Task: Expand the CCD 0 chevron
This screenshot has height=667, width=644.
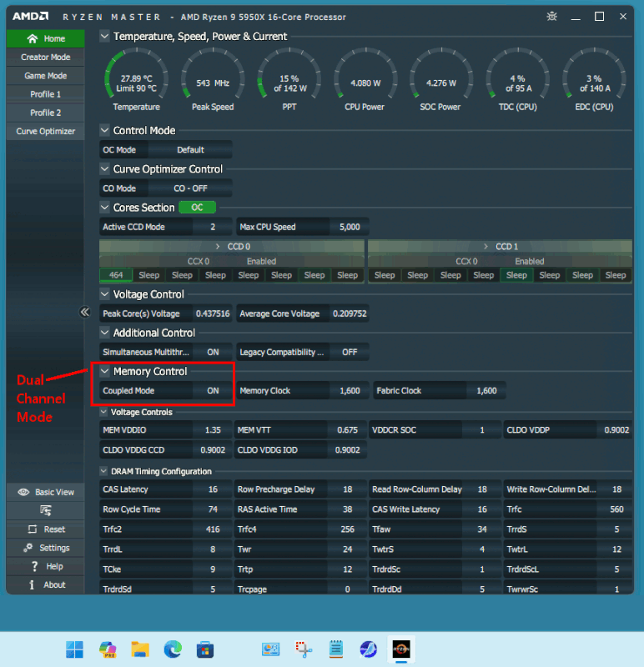Action: click(218, 246)
